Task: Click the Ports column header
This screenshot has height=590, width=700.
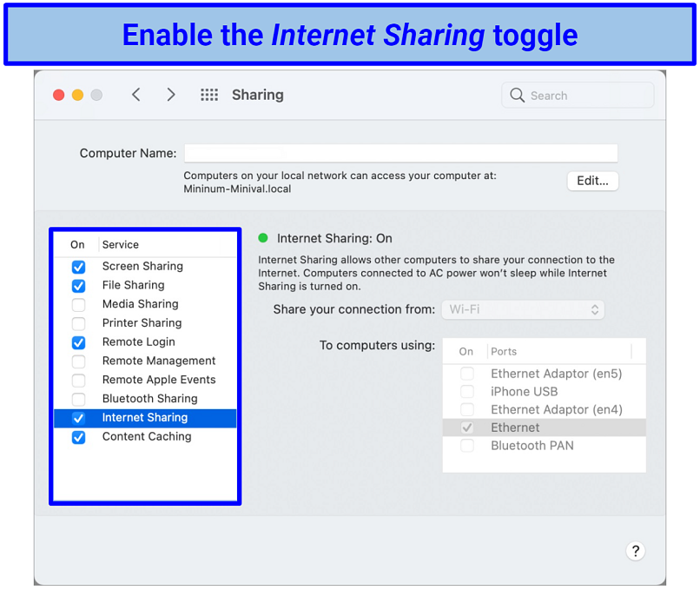Action: pyautogui.click(x=504, y=352)
